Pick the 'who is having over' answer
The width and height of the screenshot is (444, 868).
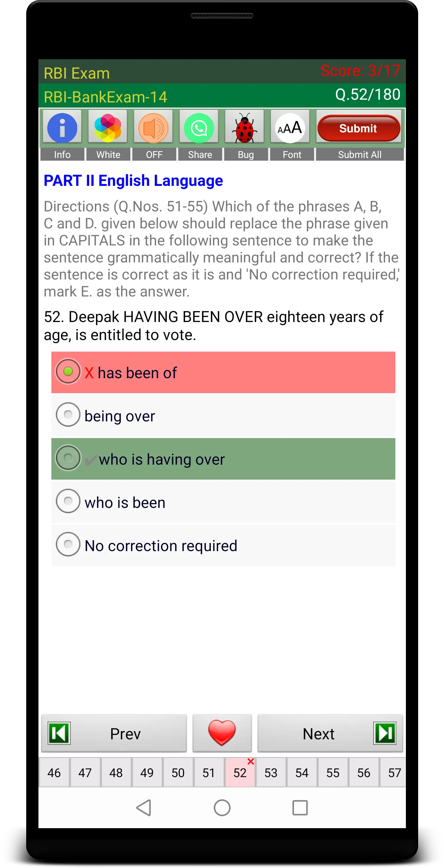click(223, 459)
